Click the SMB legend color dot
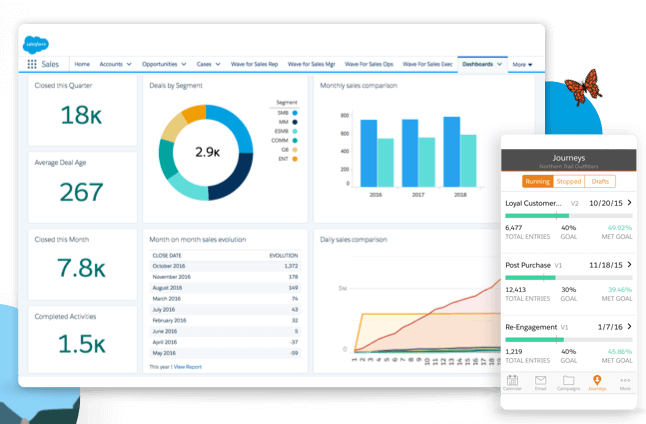The image size is (646, 424). point(295,113)
